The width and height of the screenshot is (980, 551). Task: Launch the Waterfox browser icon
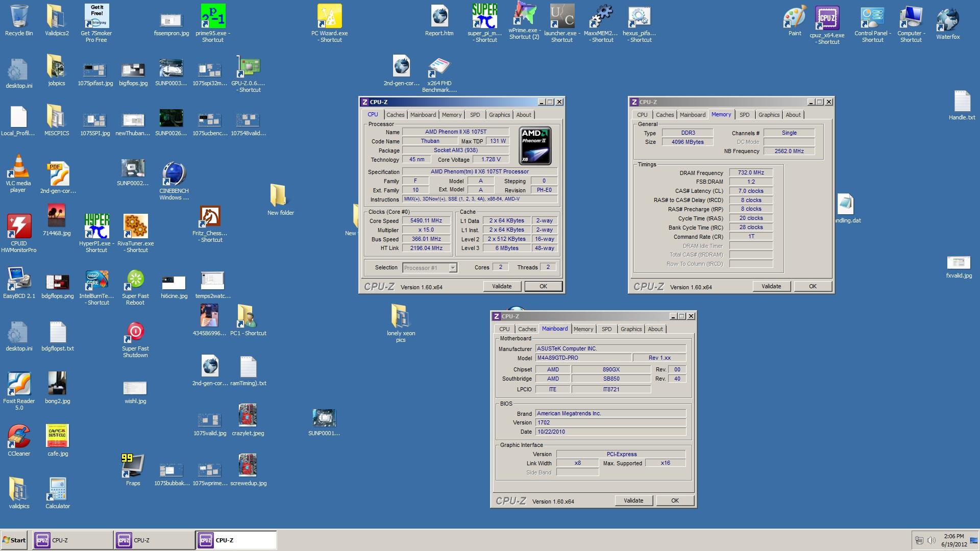(948, 23)
